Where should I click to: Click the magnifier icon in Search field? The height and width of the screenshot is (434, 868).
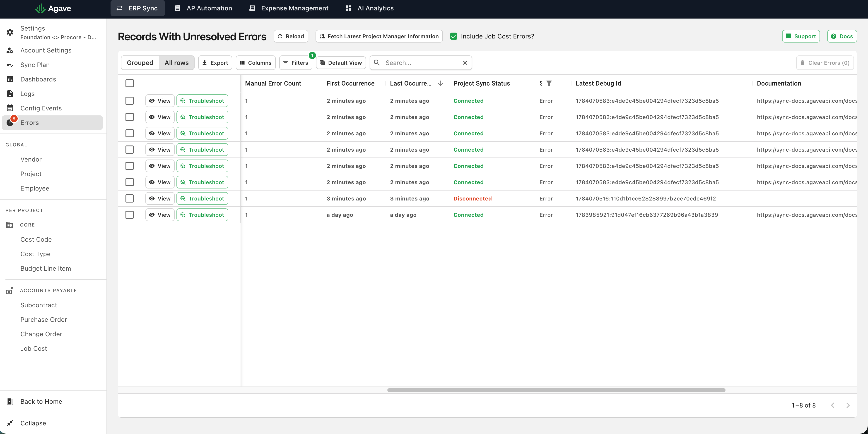tap(377, 63)
